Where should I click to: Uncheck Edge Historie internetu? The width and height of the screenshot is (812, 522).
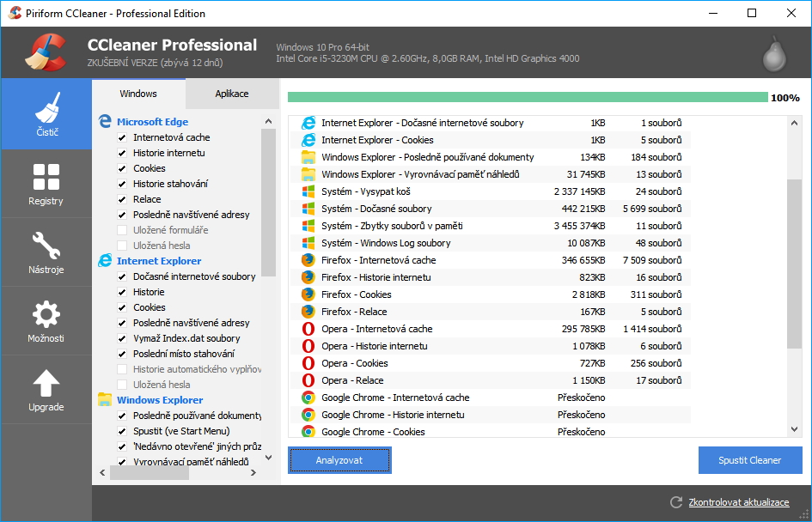coord(122,153)
